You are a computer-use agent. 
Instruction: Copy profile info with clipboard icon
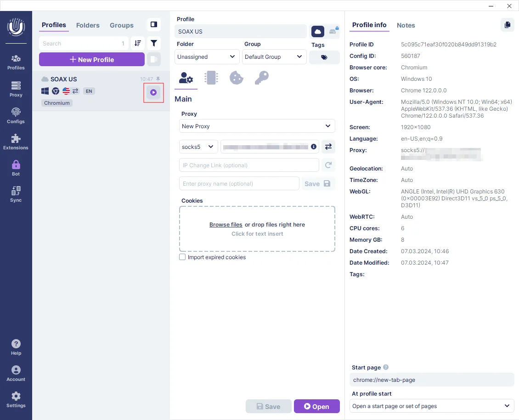(x=507, y=25)
